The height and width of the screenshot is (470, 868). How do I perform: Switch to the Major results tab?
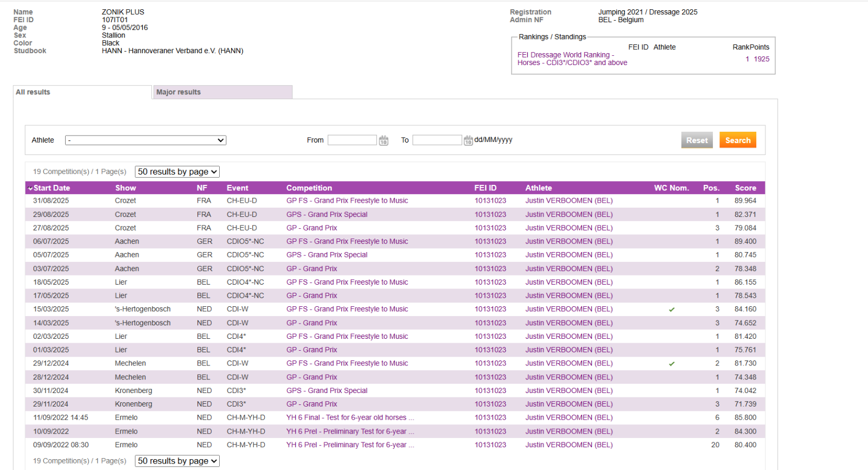pos(223,92)
